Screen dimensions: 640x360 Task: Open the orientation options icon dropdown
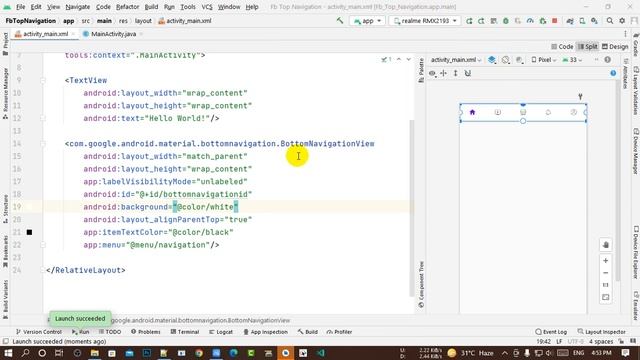[506, 60]
